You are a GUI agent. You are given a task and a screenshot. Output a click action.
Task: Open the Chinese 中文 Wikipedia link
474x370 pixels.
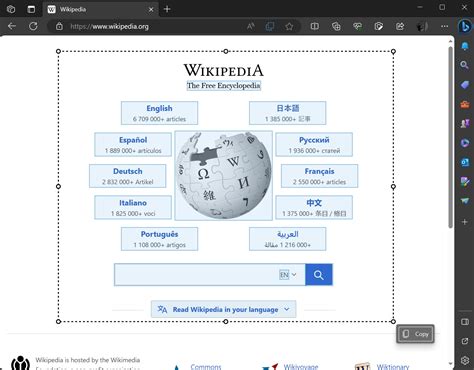click(x=314, y=207)
